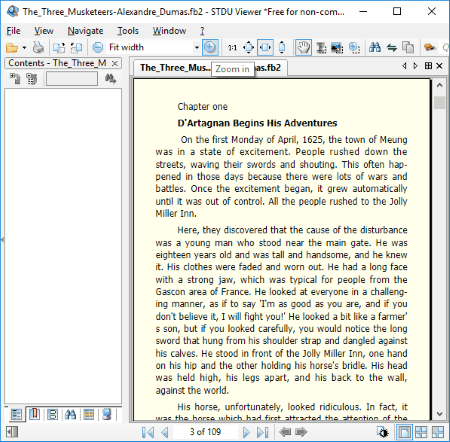Print the document with the printer icon

[x=38, y=48]
